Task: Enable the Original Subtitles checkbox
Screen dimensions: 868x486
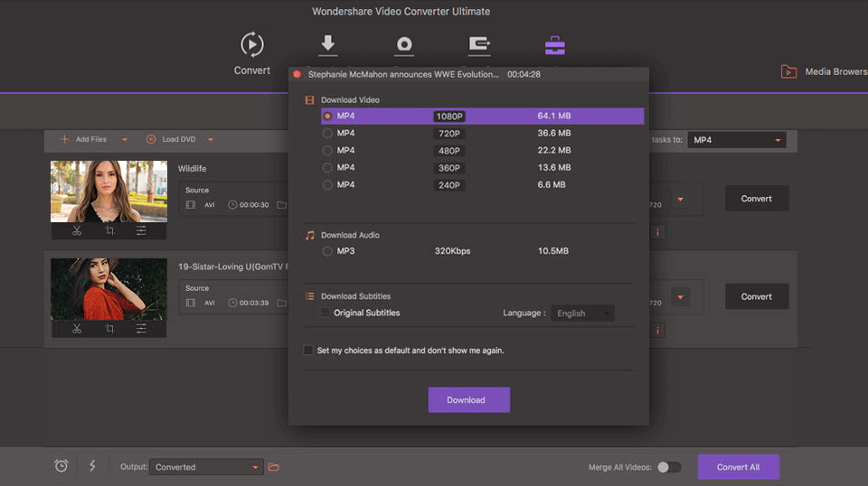Action: click(325, 313)
